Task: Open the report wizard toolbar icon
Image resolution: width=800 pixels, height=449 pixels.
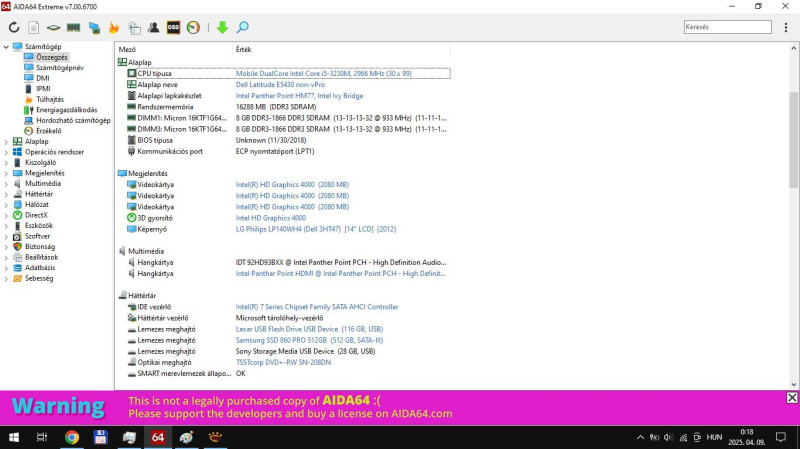Action: pos(134,28)
